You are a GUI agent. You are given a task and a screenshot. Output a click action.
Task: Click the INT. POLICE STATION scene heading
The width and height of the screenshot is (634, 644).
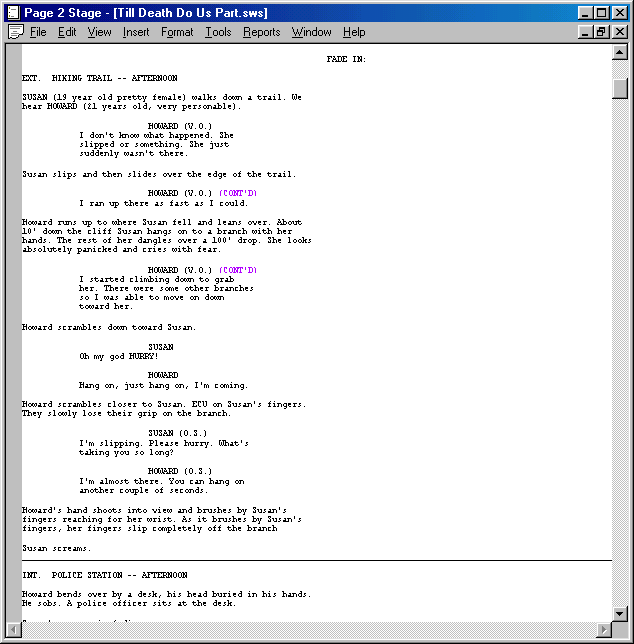[104, 575]
